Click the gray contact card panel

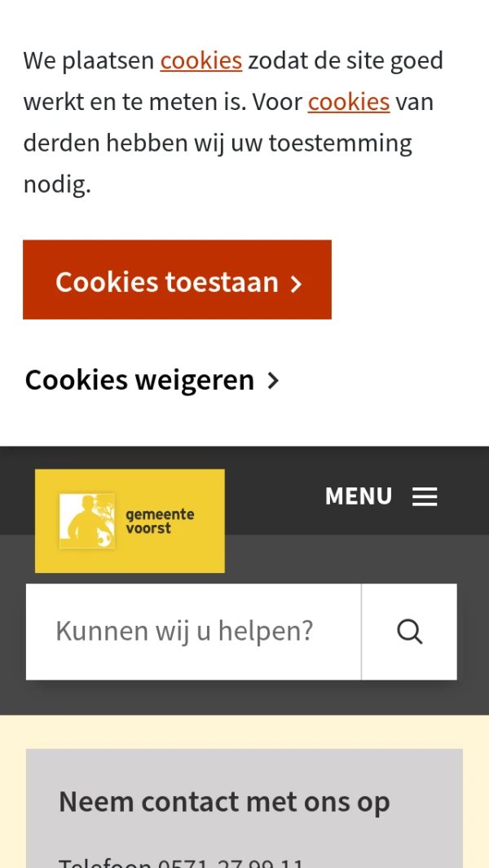click(x=244, y=809)
